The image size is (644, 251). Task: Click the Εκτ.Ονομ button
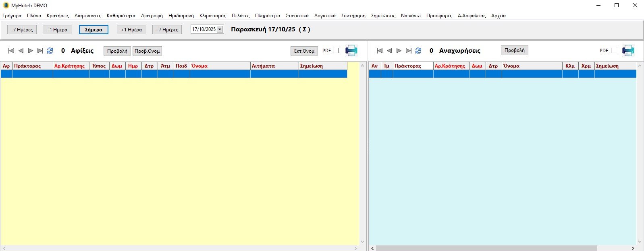pos(304,51)
